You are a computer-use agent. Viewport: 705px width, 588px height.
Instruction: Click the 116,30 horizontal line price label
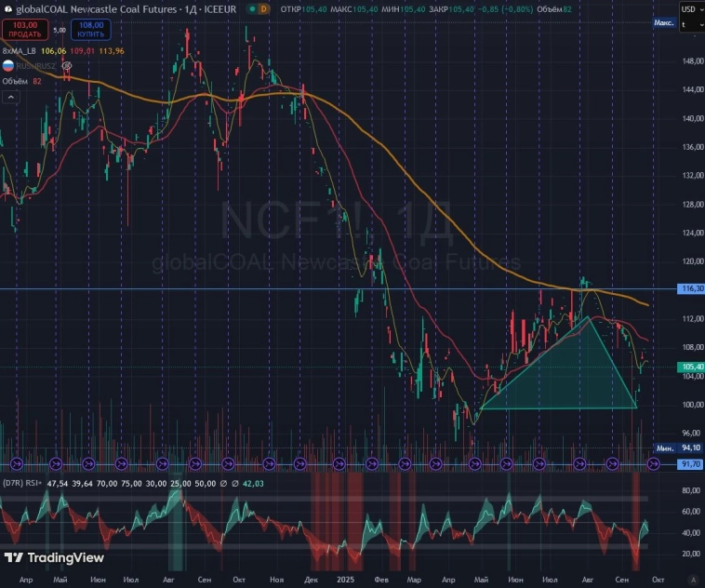tap(690, 289)
